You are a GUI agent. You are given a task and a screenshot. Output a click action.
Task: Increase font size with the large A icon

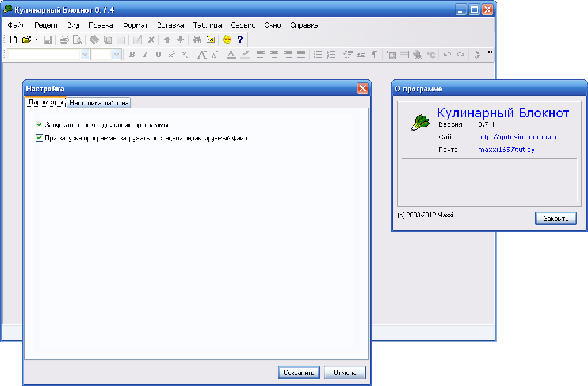(202, 55)
